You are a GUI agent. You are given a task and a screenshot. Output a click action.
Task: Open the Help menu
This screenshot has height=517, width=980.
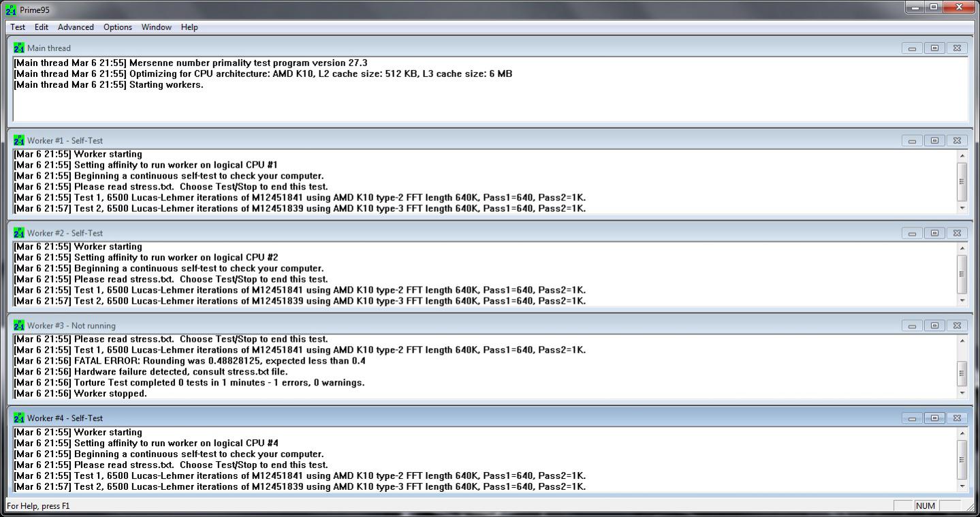click(x=189, y=27)
